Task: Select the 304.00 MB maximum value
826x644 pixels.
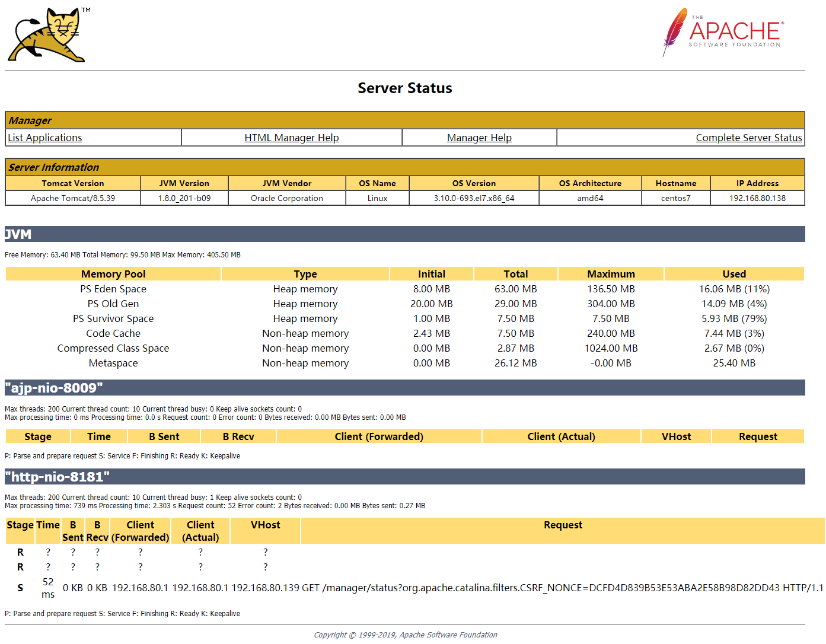Action: pos(611,304)
